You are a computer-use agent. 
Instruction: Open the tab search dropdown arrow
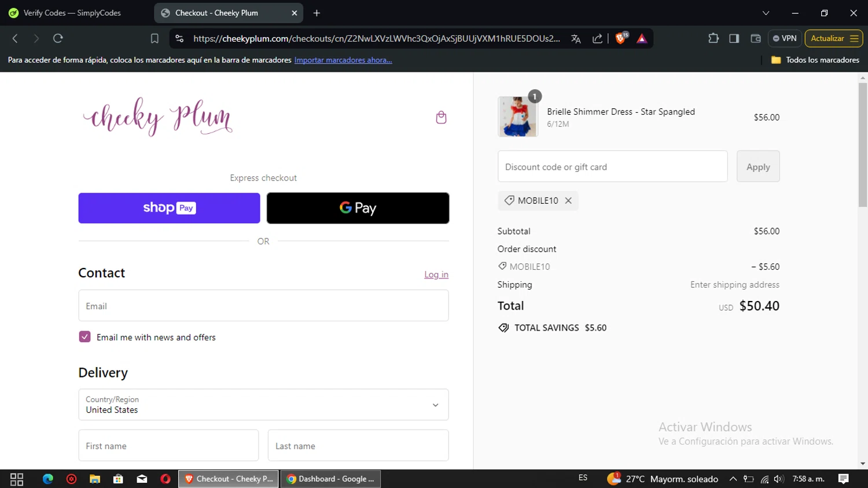pyautogui.click(x=766, y=13)
